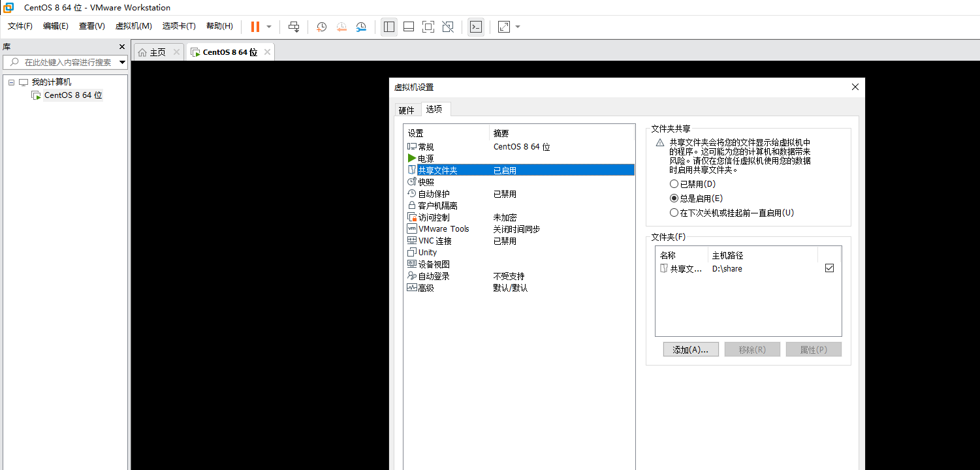Toggle the library sidebar view
This screenshot has height=470, width=980.
coord(389,27)
